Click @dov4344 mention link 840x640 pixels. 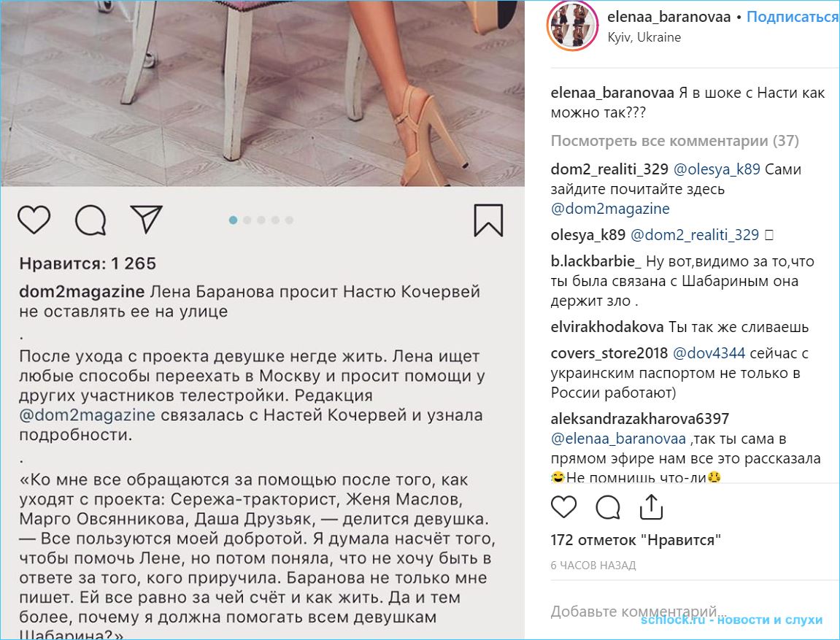coord(709,353)
